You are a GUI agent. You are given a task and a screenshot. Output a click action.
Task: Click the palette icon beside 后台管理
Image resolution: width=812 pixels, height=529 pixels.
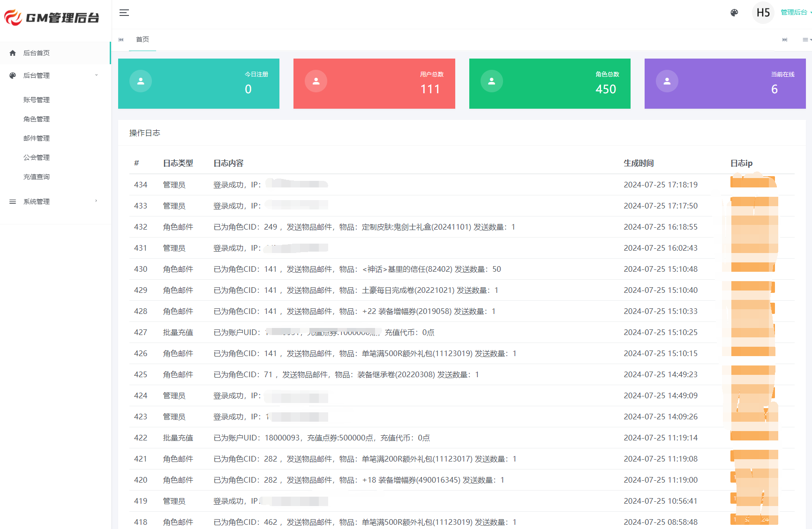[13, 75]
